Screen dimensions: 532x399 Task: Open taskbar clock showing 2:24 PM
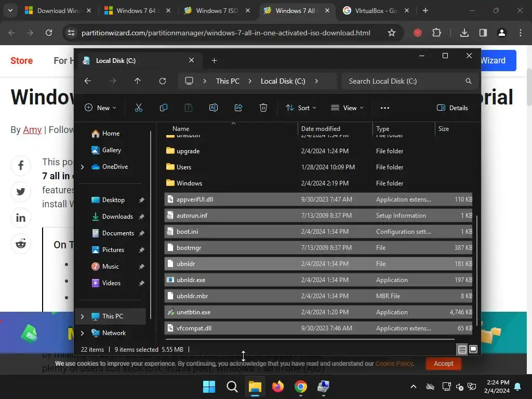497,387
